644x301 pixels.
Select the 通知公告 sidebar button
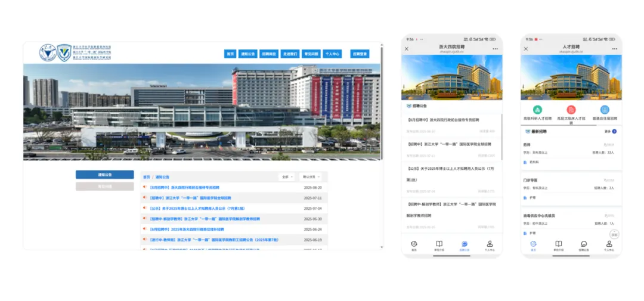tap(104, 175)
